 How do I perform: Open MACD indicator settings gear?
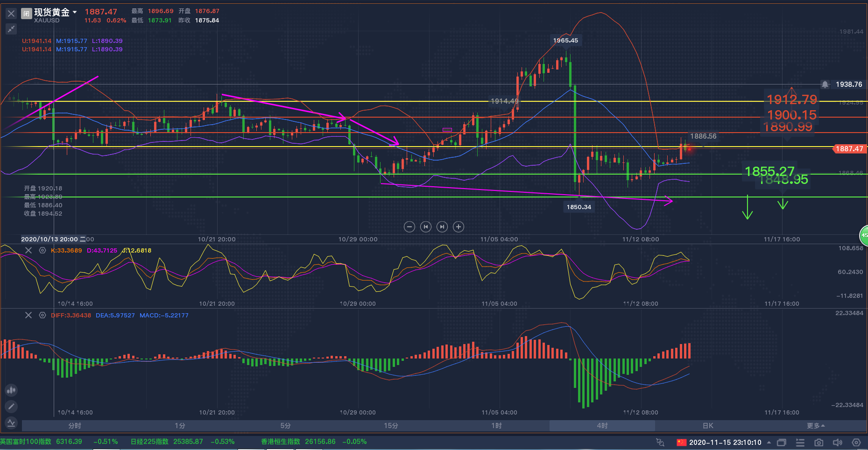(42, 315)
